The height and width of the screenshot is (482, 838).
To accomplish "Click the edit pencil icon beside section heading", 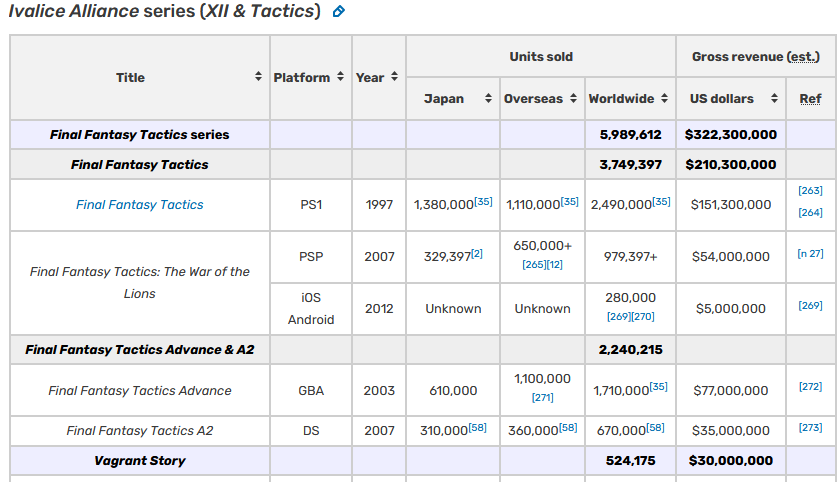I will point(338,11).
